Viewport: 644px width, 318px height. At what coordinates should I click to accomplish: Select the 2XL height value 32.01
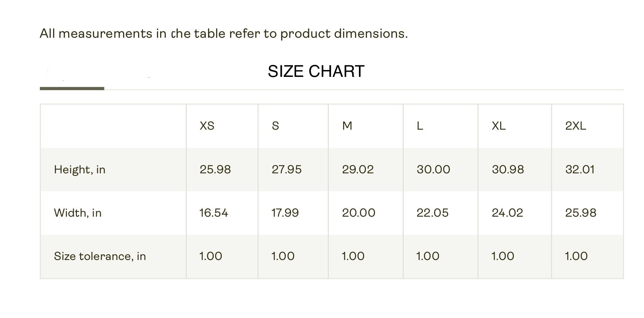(580, 169)
